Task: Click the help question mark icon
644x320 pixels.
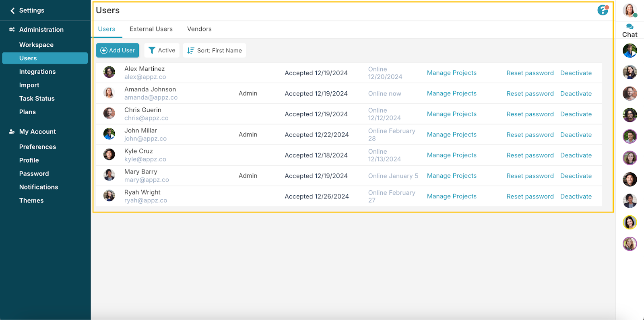Action: point(603,10)
